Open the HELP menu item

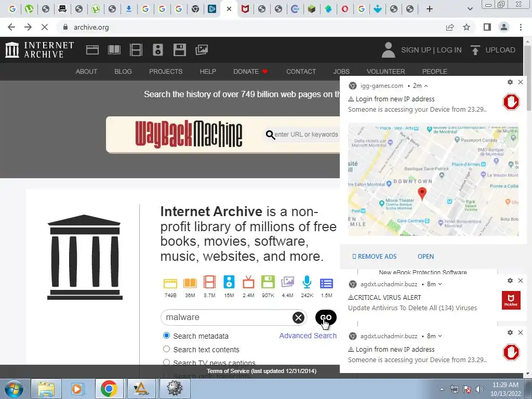208,72
